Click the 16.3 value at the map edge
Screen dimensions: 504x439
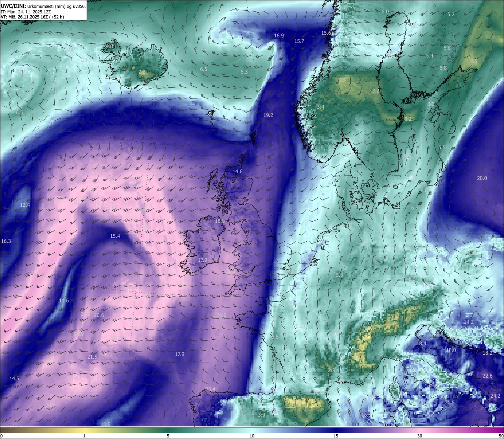(6, 241)
